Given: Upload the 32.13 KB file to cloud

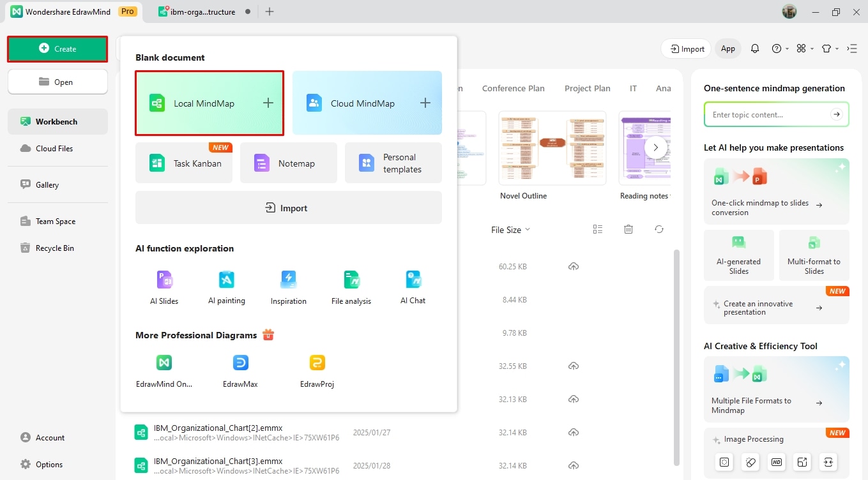Looking at the screenshot, I should [574, 399].
